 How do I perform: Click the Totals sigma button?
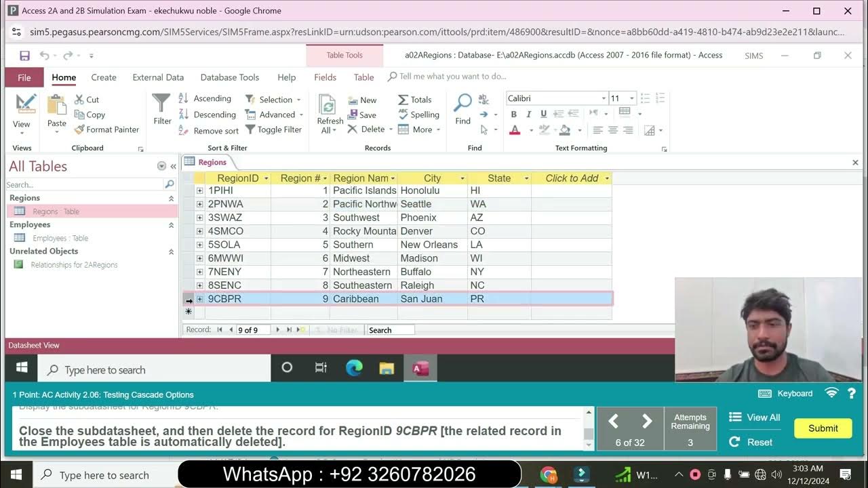415,100
